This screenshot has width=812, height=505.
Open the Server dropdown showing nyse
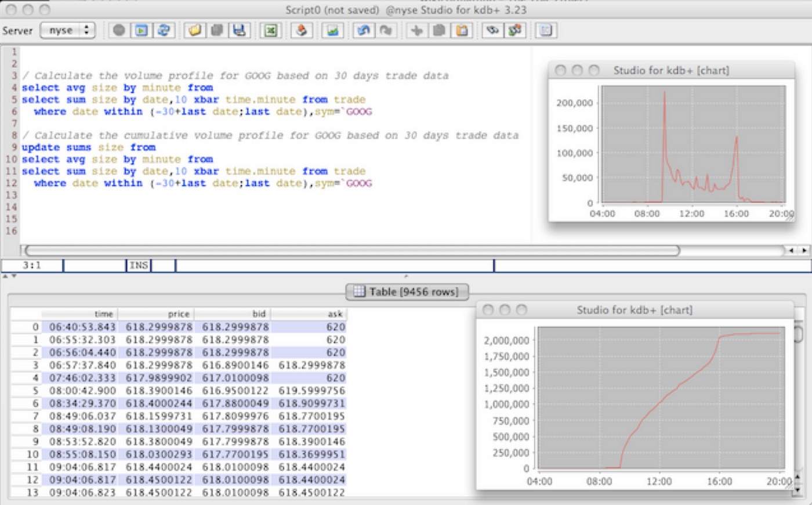tap(68, 30)
